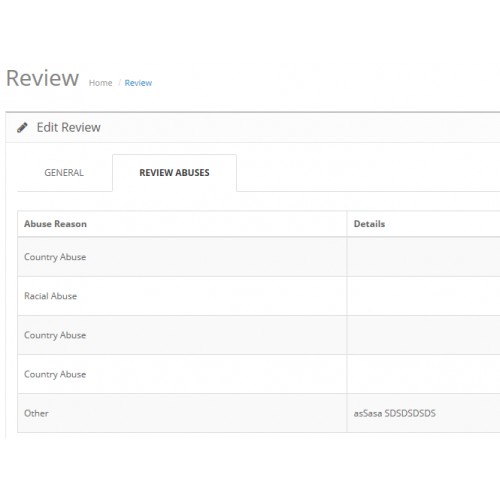Click empty Details cell of Racial Abuse row
The width and height of the screenshot is (500, 500).
click(x=423, y=296)
